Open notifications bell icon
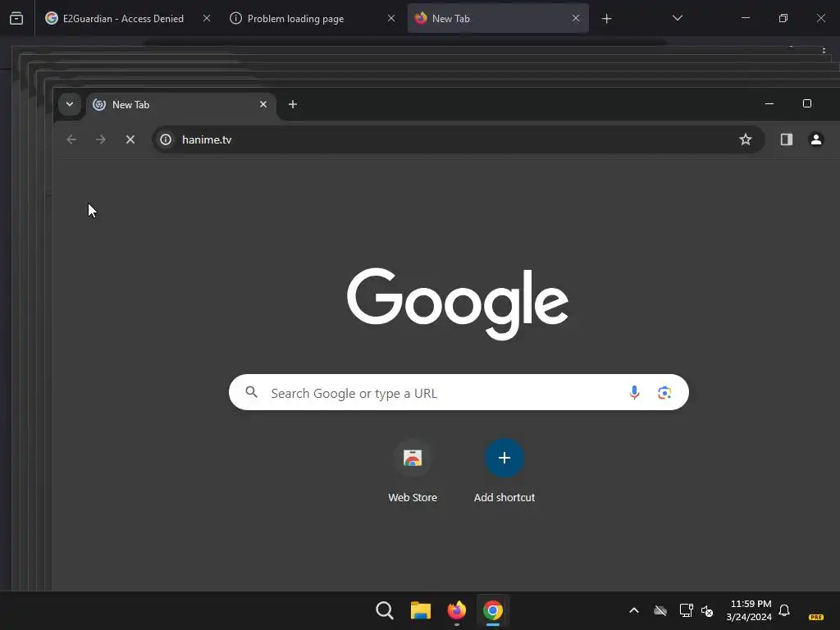Screen dimensions: 840x630 click(x=784, y=610)
